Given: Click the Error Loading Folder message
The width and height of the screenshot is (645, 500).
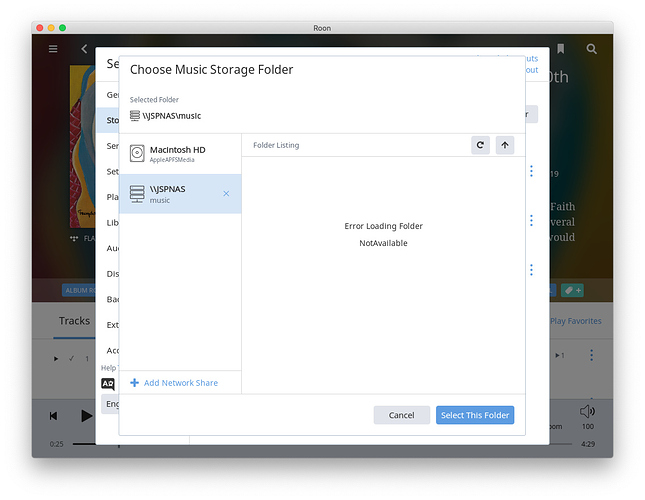Looking at the screenshot, I should pyautogui.click(x=383, y=226).
